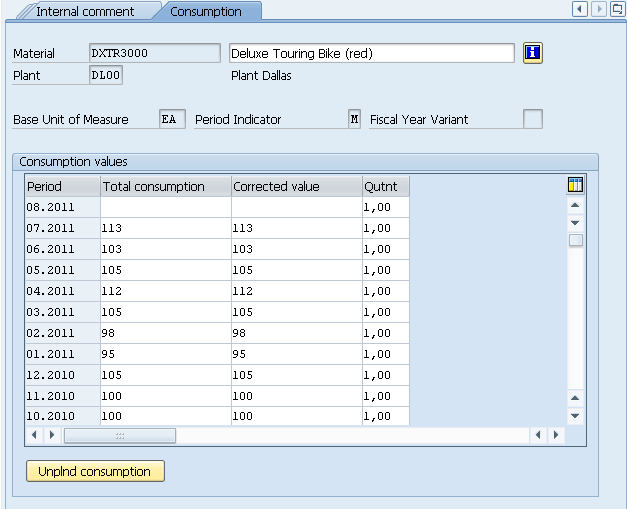
Task: Click Qutnt value 1,00 for 04.2011
Action: (x=386, y=291)
